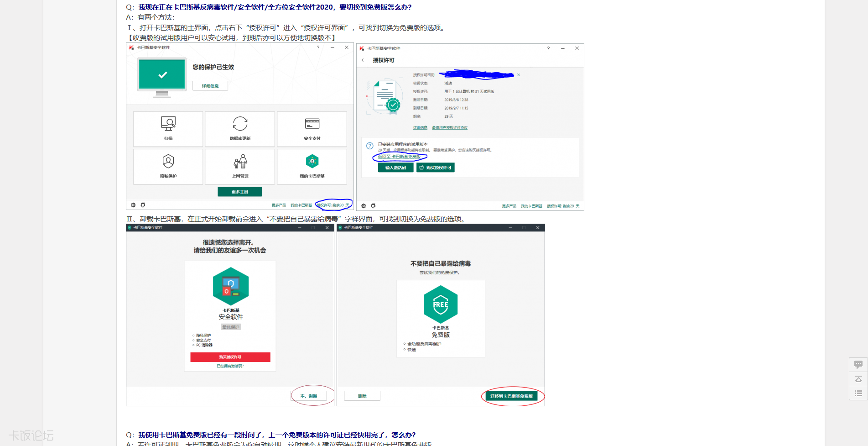Click the 购买授权许可 green button with basket
The image size is (868, 446).
(436, 168)
